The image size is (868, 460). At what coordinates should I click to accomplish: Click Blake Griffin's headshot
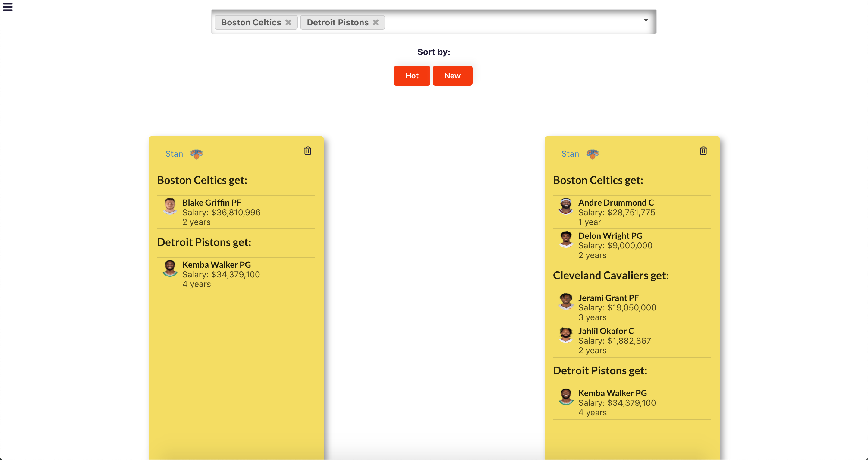pyautogui.click(x=170, y=206)
